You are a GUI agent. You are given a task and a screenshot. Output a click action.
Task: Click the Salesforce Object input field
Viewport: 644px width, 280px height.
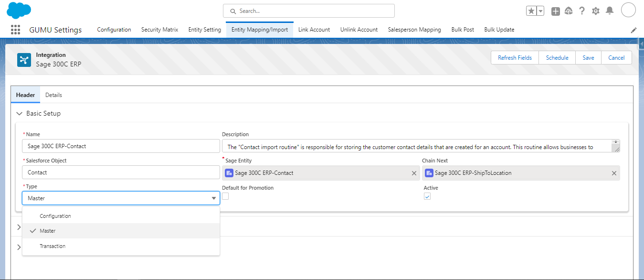(x=121, y=172)
